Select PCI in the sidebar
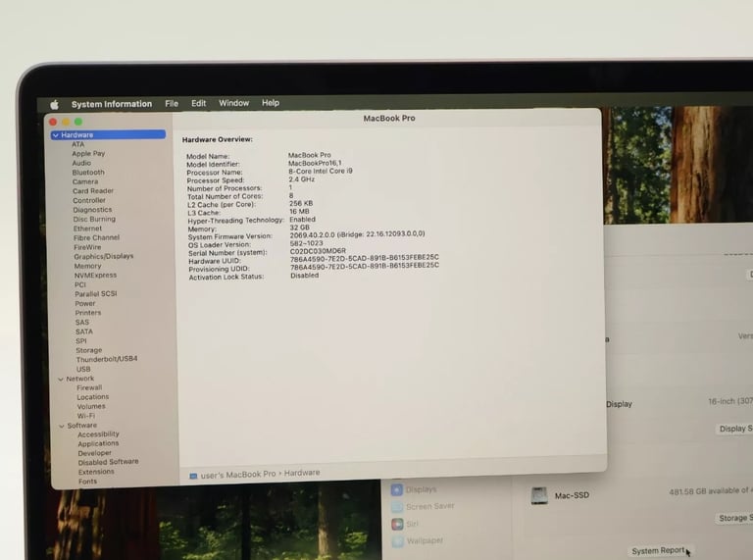 [80, 284]
